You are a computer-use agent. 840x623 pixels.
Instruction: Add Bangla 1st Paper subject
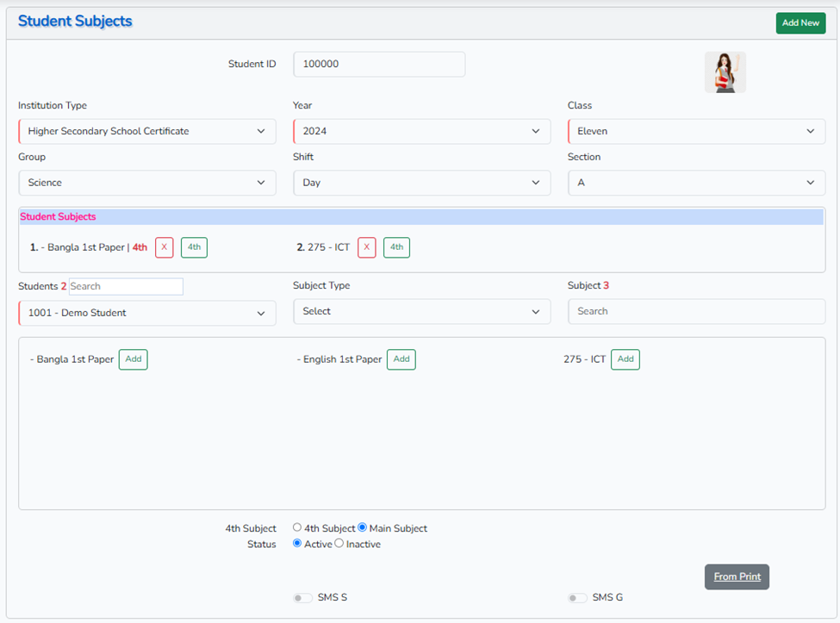point(133,359)
